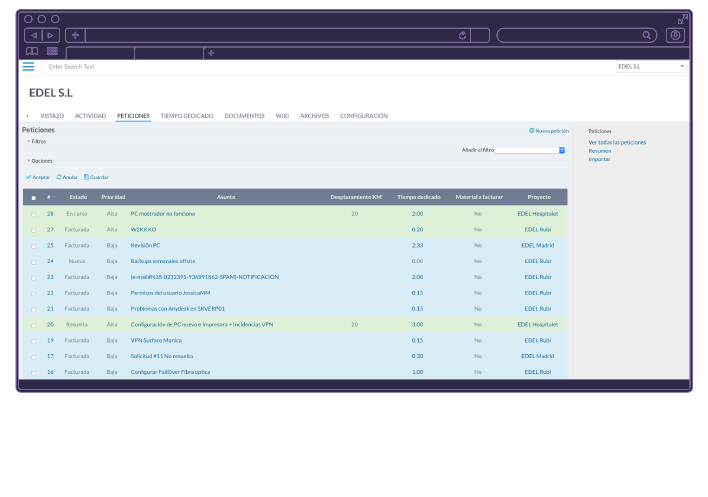Click the Aceptar checkmark icon
The image size is (708, 497).
[x=28, y=177]
